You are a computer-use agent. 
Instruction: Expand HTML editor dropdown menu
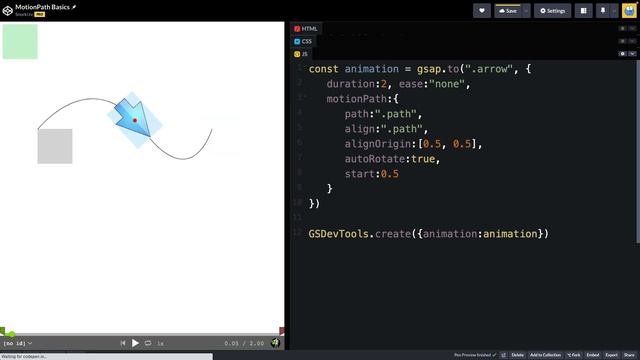pyautogui.click(x=632, y=28)
